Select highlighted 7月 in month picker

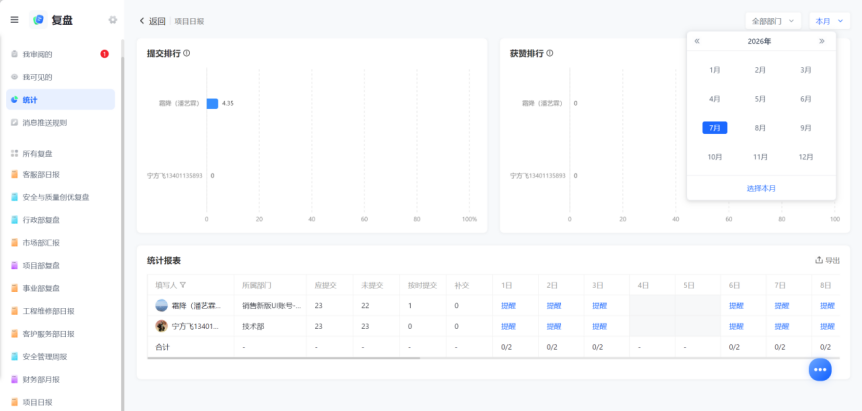click(x=715, y=127)
